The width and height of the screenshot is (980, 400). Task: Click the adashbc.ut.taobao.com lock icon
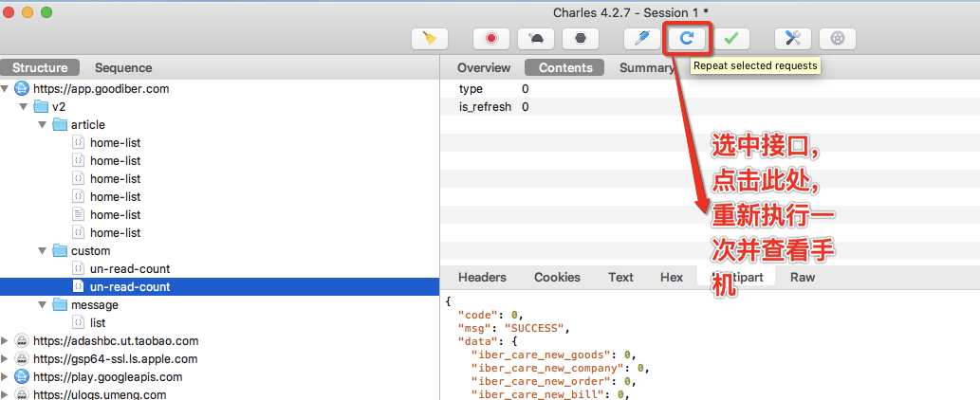(x=22, y=340)
